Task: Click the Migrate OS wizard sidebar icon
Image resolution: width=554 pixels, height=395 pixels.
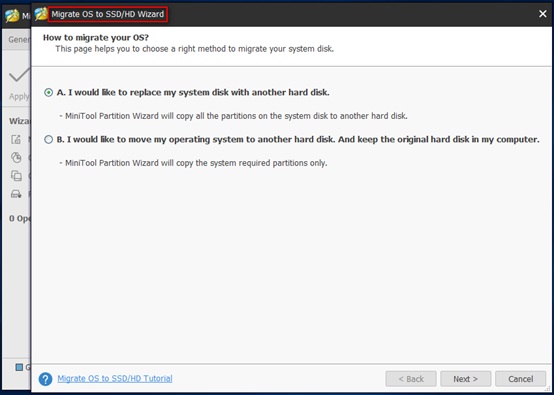Action: (x=16, y=139)
